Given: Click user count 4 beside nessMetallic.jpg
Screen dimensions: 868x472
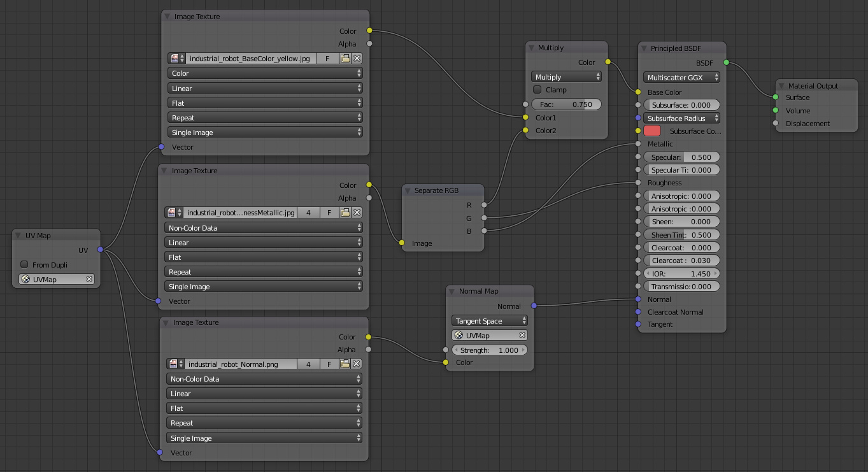Looking at the screenshot, I should tap(309, 213).
